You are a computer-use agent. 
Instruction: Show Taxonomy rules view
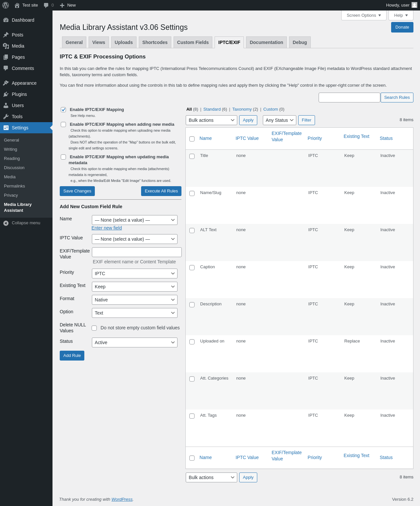pyautogui.click(x=242, y=109)
